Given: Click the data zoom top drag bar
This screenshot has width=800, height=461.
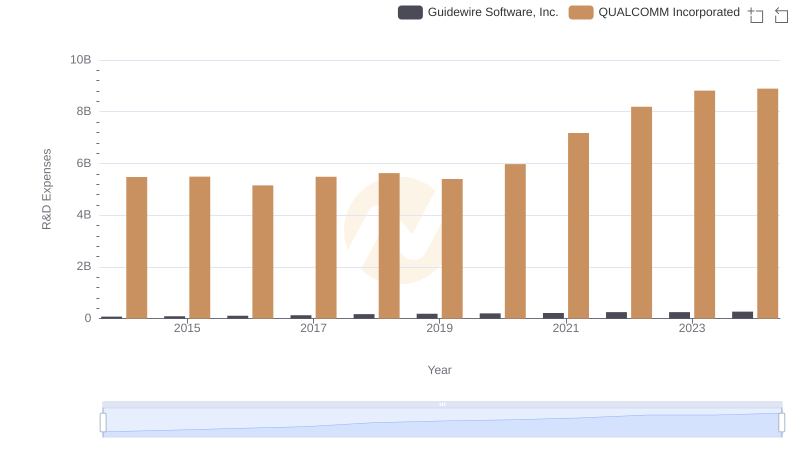Looking at the screenshot, I should click(442, 404).
